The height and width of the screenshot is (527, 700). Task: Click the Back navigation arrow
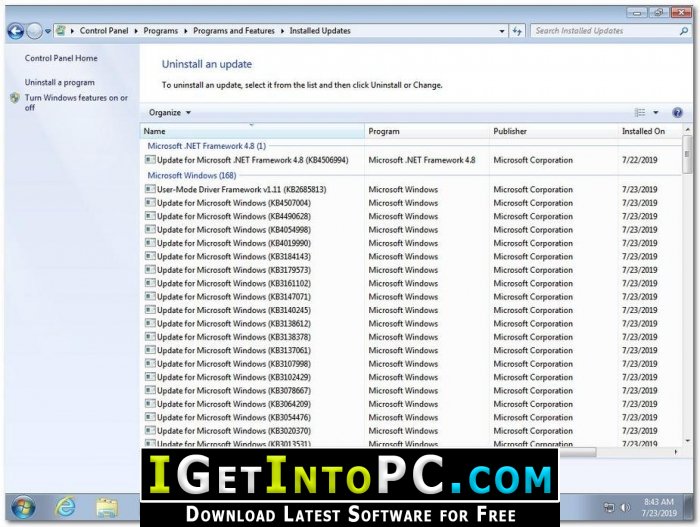coord(16,31)
